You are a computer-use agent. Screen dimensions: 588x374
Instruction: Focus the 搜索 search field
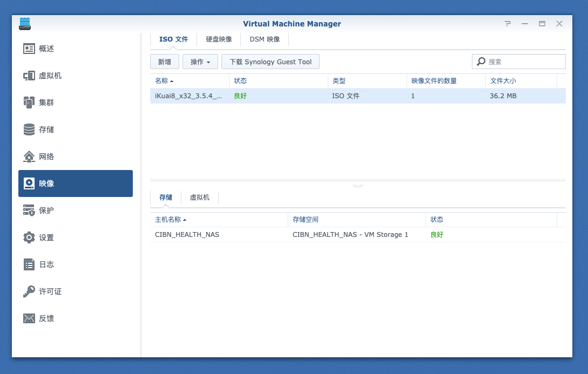click(519, 62)
